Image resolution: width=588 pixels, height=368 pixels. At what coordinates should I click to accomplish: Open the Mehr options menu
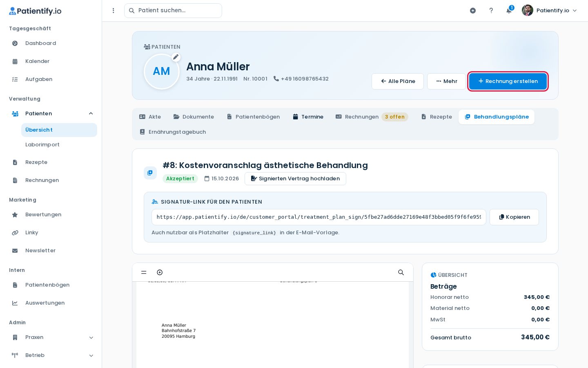[446, 81]
